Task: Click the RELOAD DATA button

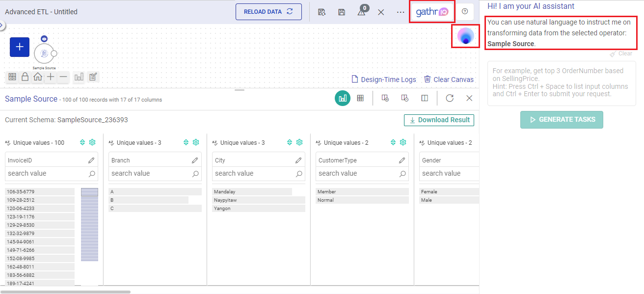Action: click(x=268, y=12)
